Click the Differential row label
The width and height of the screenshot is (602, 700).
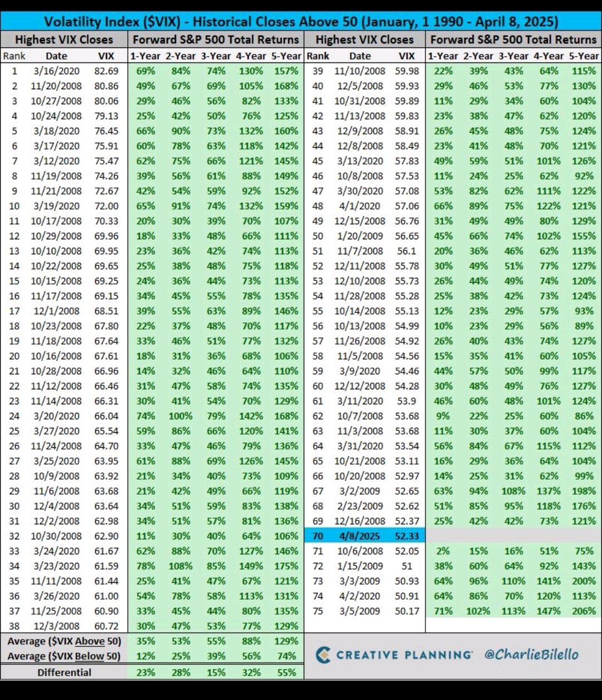tap(64, 672)
